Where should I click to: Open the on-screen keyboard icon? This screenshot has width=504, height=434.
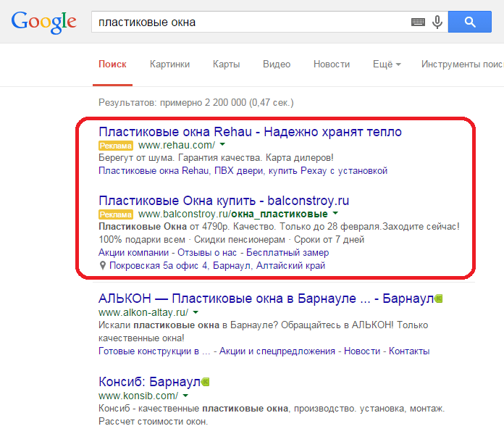(x=418, y=22)
